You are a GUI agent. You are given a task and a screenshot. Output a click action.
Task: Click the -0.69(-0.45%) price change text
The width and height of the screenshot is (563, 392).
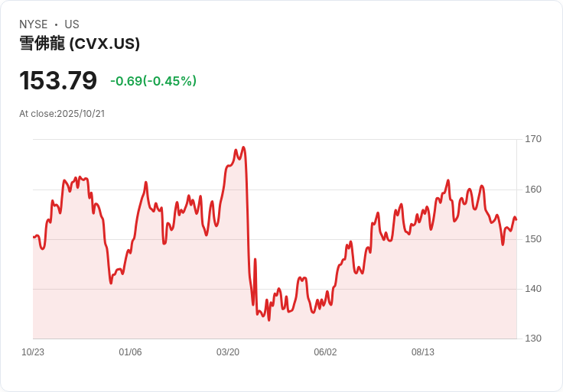[x=153, y=81]
